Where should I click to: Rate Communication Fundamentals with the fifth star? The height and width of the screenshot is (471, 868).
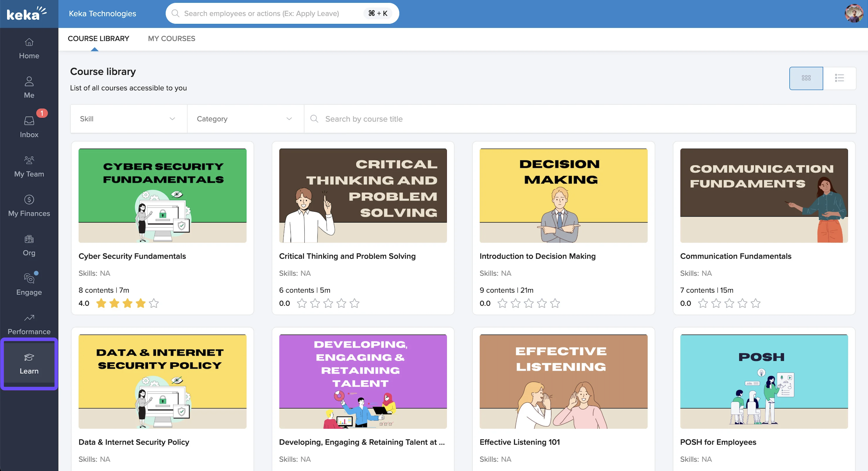point(756,303)
